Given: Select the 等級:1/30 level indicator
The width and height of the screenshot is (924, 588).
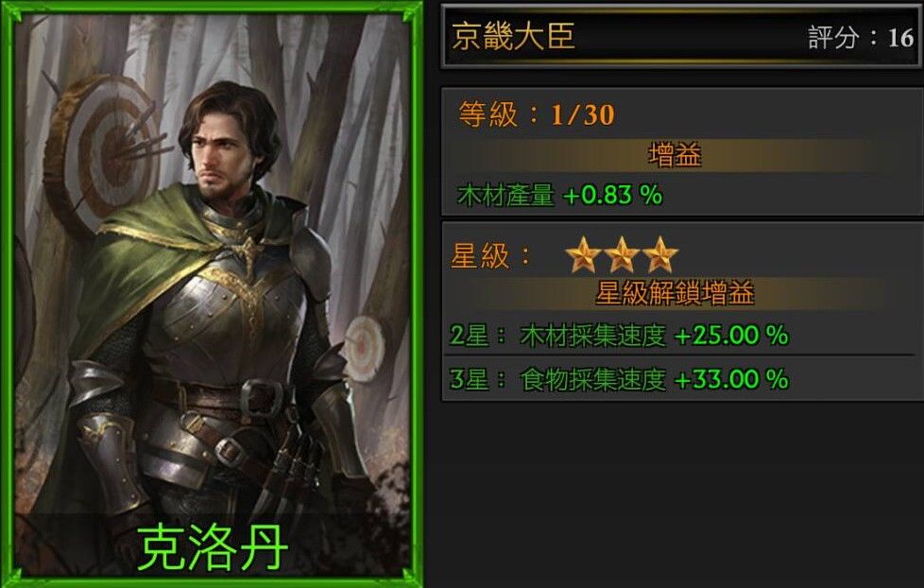Looking at the screenshot, I should (x=537, y=114).
